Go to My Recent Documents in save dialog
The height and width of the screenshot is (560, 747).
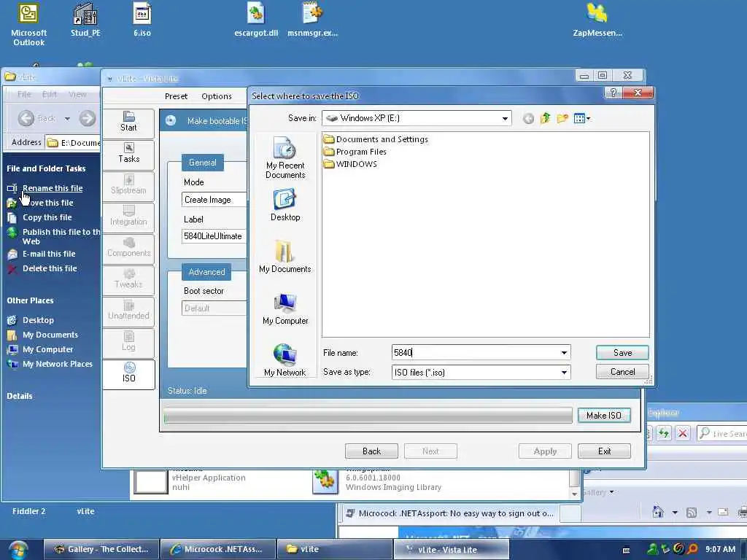click(285, 157)
